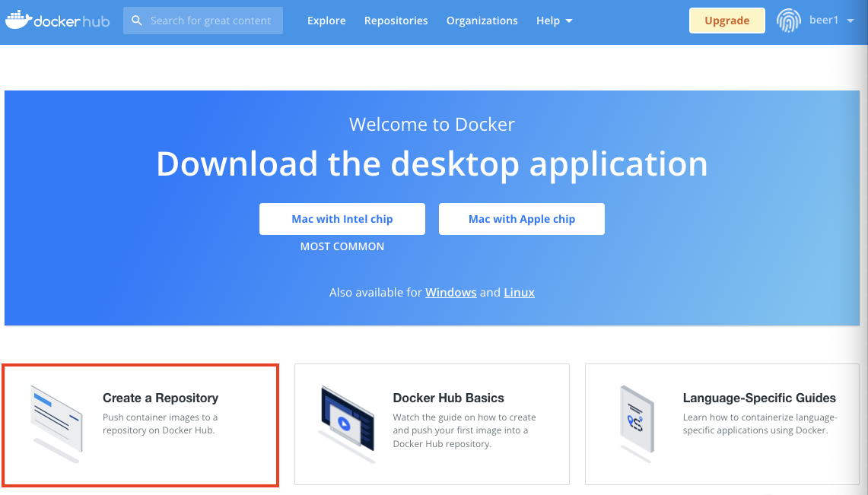
Task: Open the 'Create a Repository' title
Action: (161, 398)
